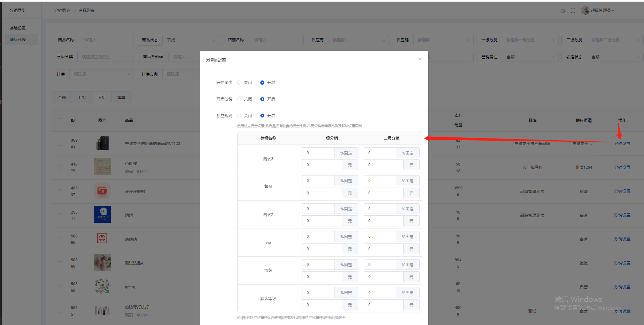Select 关闭 radio for 开启分销
Image resolution: width=644 pixels, height=325 pixels.
coord(239,99)
